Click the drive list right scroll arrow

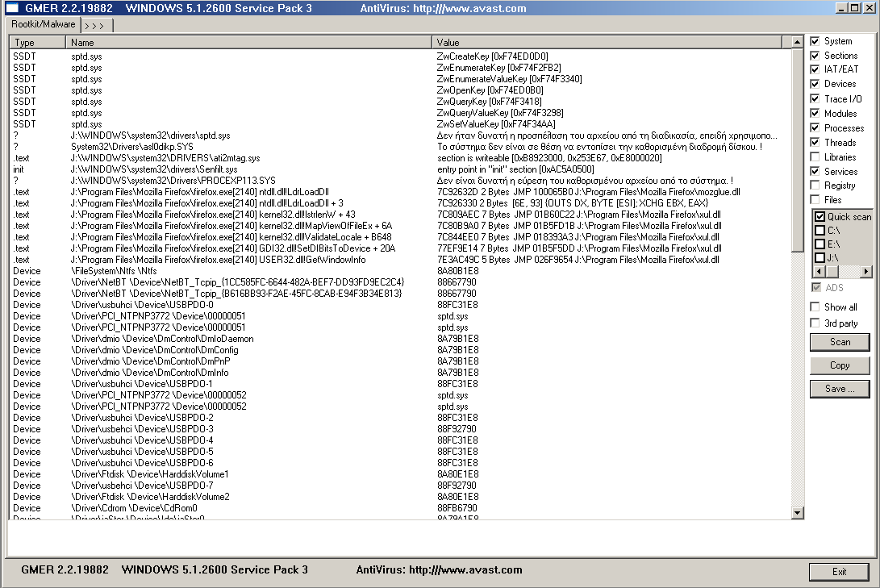click(866, 272)
